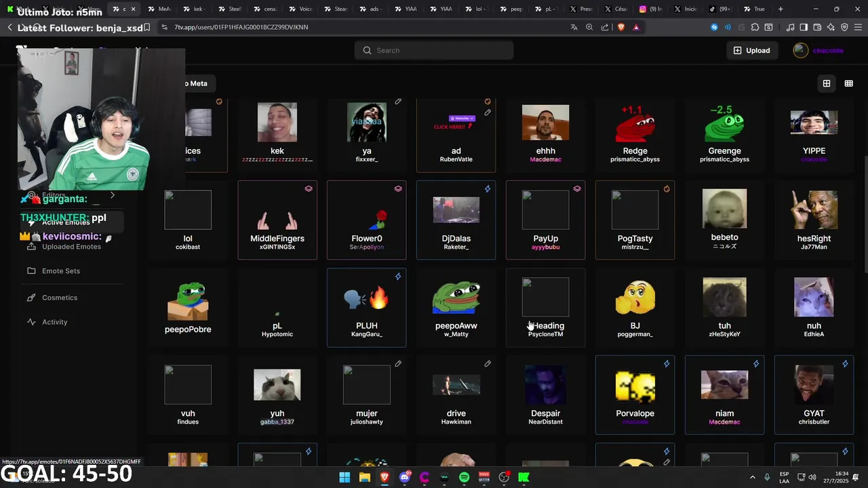Viewport: 868px width, 488px height.
Task: Click the prismaticc_abyss link under Redge
Action: 635,159
